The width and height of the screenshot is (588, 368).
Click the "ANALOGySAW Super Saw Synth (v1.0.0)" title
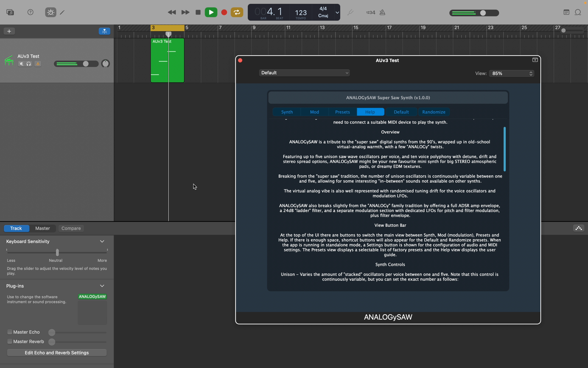coord(388,98)
